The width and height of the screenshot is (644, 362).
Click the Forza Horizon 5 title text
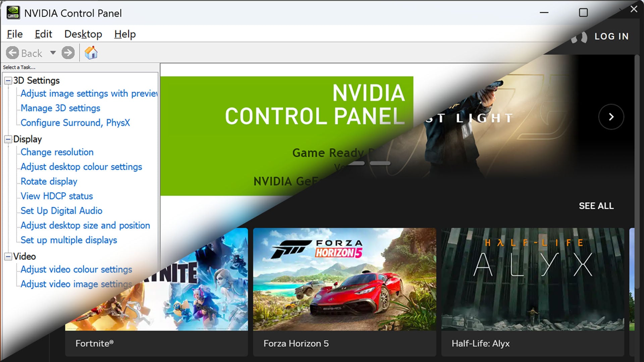pyautogui.click(x=296, y=344)
